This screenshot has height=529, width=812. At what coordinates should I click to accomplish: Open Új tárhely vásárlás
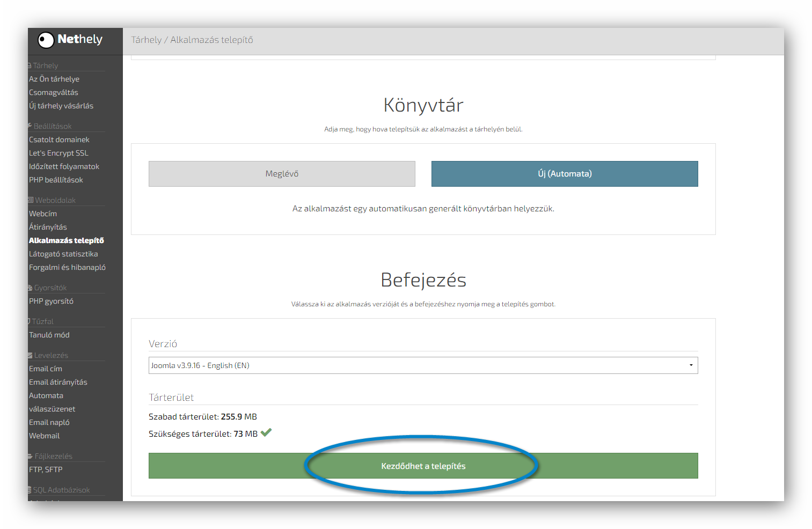(61, 106)
